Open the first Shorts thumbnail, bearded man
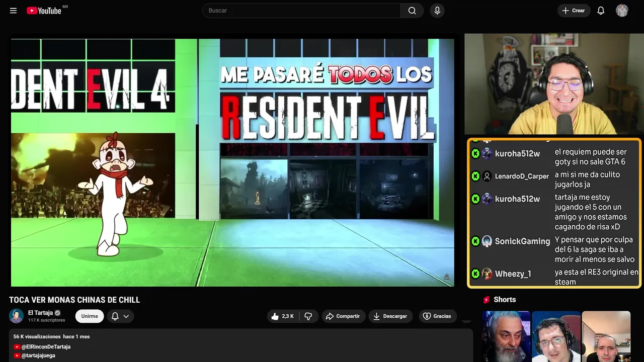The width and height of the screenshot is (644, 362). tap(506, 336)
